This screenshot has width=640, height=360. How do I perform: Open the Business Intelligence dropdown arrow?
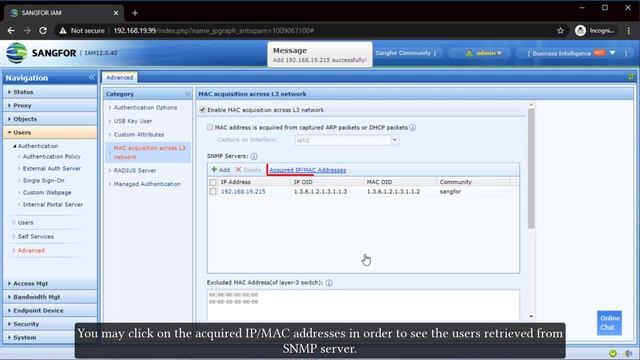(613, 53)
